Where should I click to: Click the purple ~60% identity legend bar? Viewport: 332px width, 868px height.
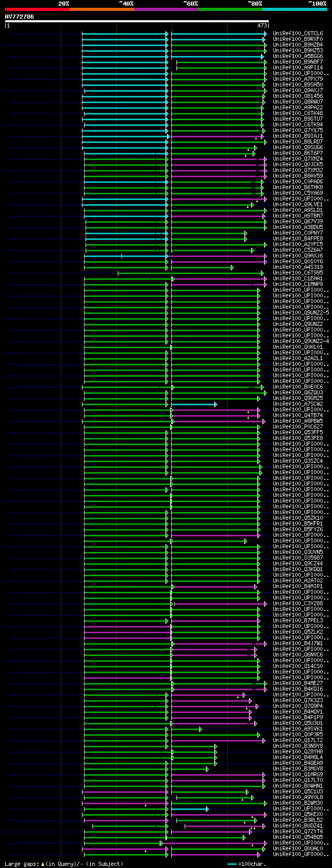coord(165,9)
